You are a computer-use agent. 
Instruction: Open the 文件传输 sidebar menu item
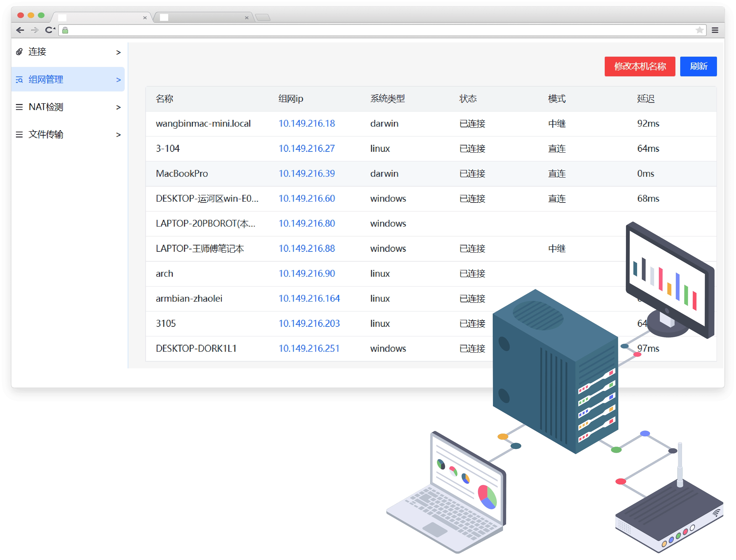pyautogui.click(x=46, y=134)
